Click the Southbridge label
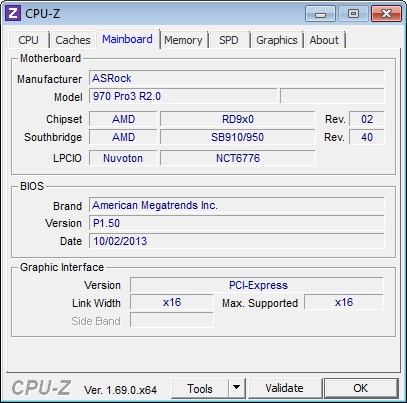This screenshot has width=407, height=403. point(53,137)
